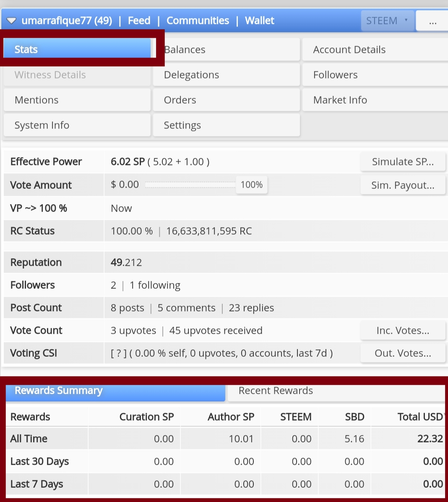Click the 3 upvotes count
This screenshot has height=502, width=448.
point(133,331)
